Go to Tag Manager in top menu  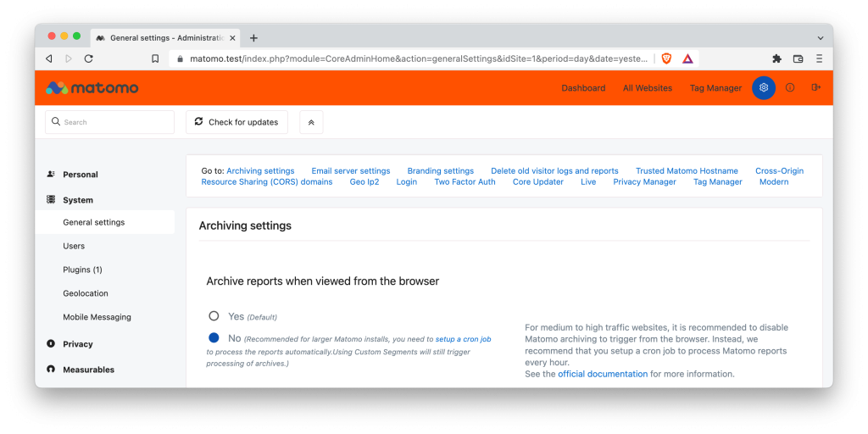coord(715,88)
